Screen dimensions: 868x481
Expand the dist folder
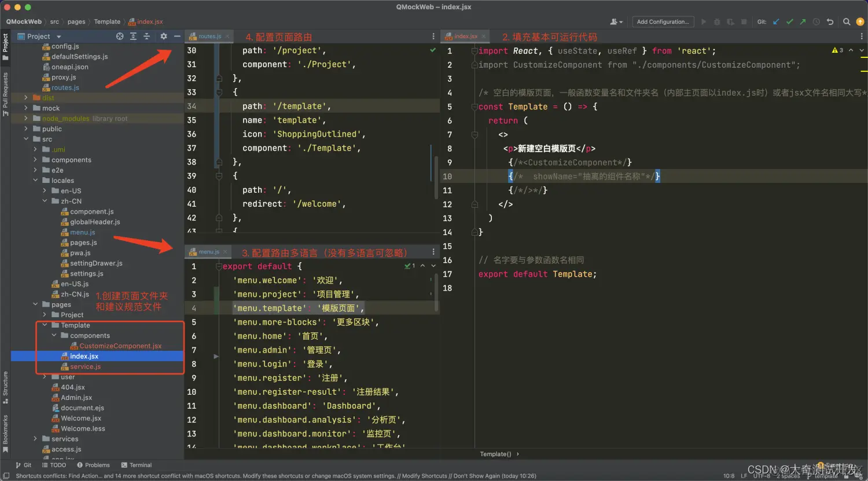click(26, 98)
